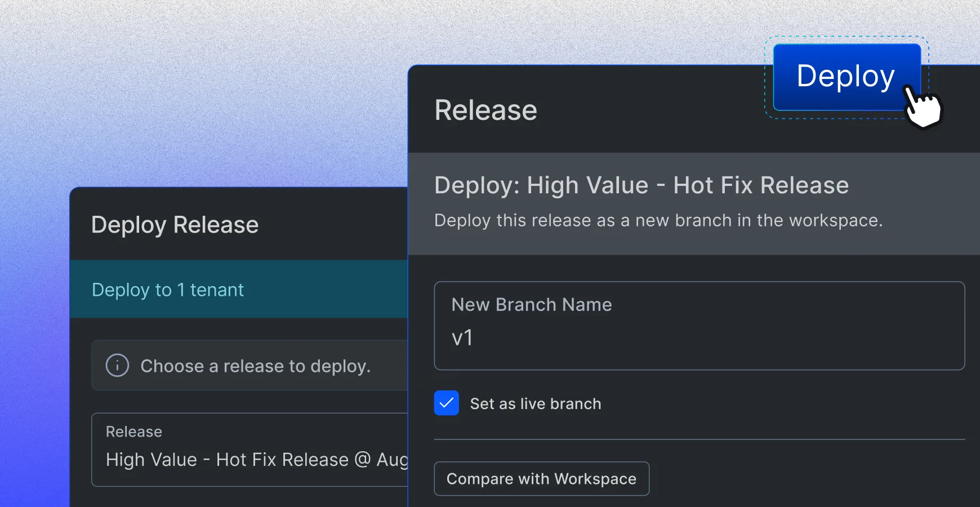
Task: Select the Deploy to 1 tenant banner
Action: tap(239, 289)
